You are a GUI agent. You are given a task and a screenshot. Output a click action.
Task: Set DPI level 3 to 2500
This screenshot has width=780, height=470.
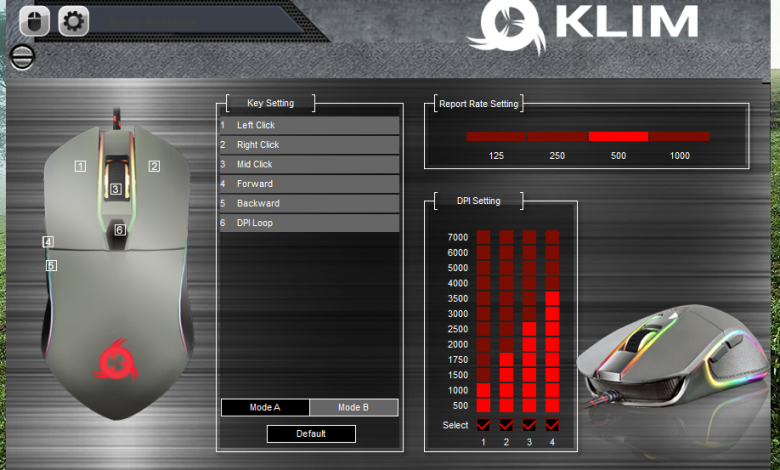(529, 329)
